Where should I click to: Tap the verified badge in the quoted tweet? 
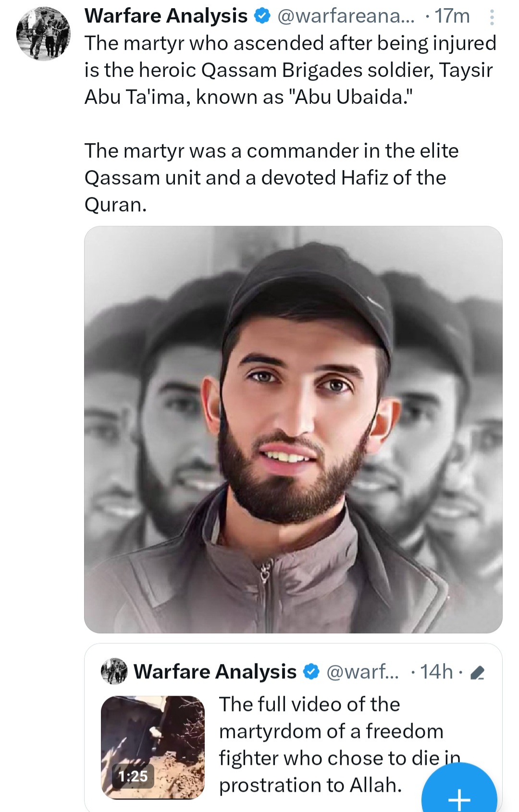pyautogui.click(x=311, y=672)
